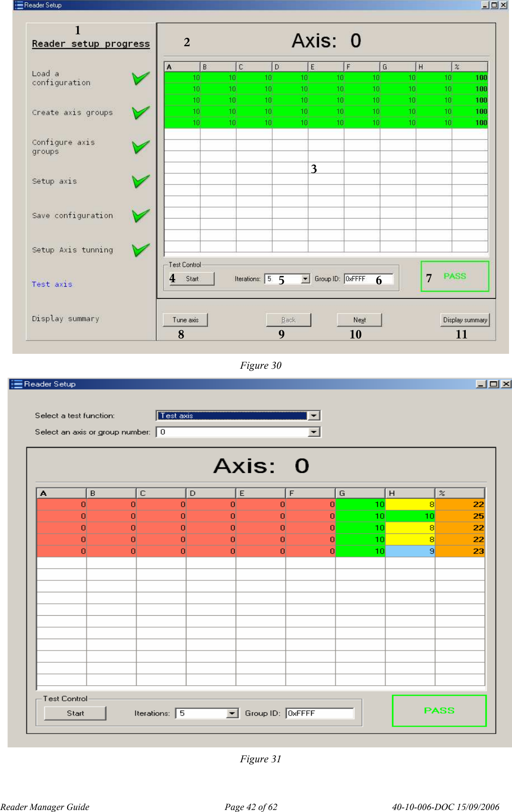
Task: Select Test axis step in progress list
Action: click(x=52, y=284)
